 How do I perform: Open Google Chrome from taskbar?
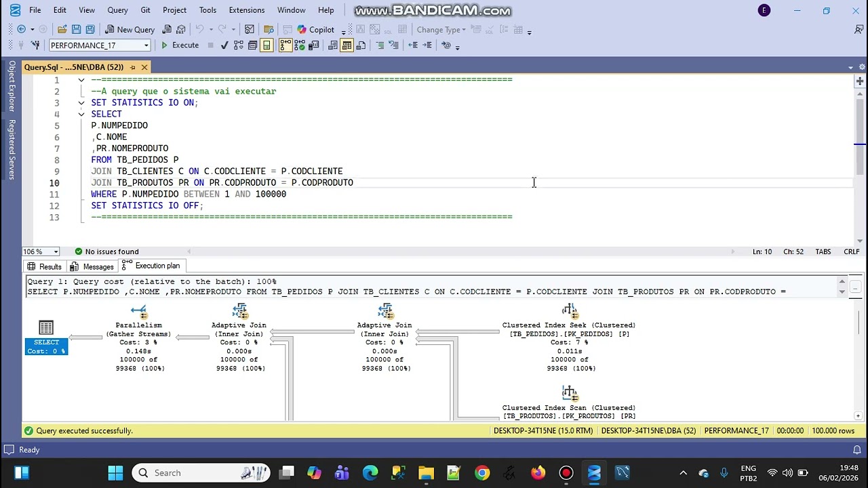point(482,472)
